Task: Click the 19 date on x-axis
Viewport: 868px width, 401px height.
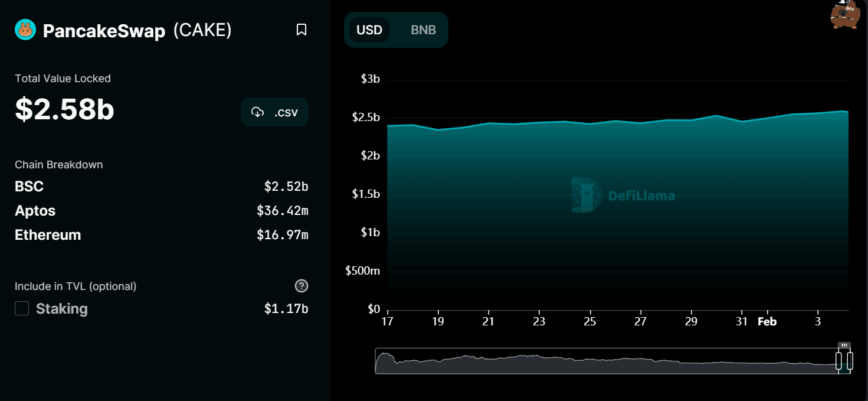Action: 438,322
